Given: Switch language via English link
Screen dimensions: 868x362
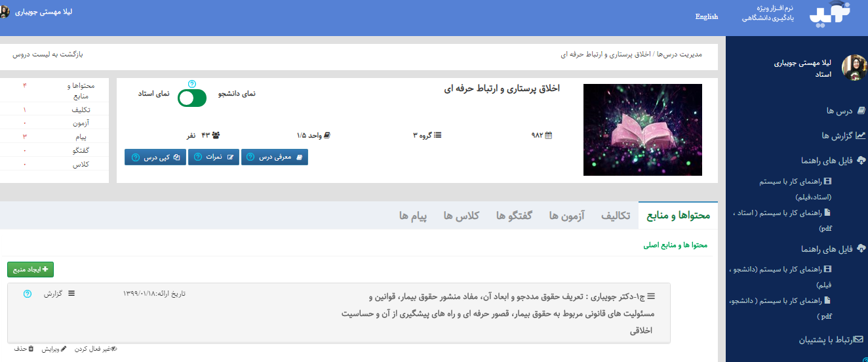Looking at the screenshot, I should 707,17.
